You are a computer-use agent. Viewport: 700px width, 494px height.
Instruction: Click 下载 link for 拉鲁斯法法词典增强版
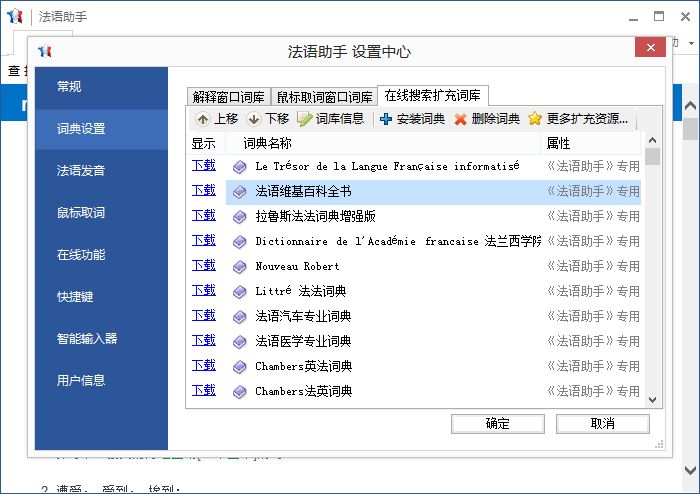204,216
